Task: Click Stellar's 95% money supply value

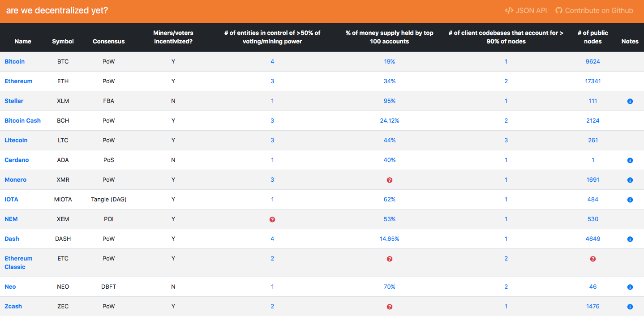Action: tap(389, 101)
